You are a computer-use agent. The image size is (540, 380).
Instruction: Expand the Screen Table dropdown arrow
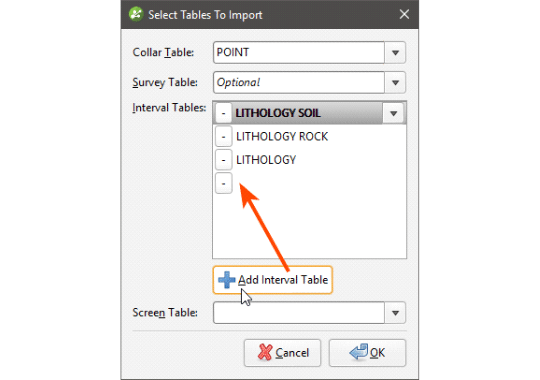[395, 313]
